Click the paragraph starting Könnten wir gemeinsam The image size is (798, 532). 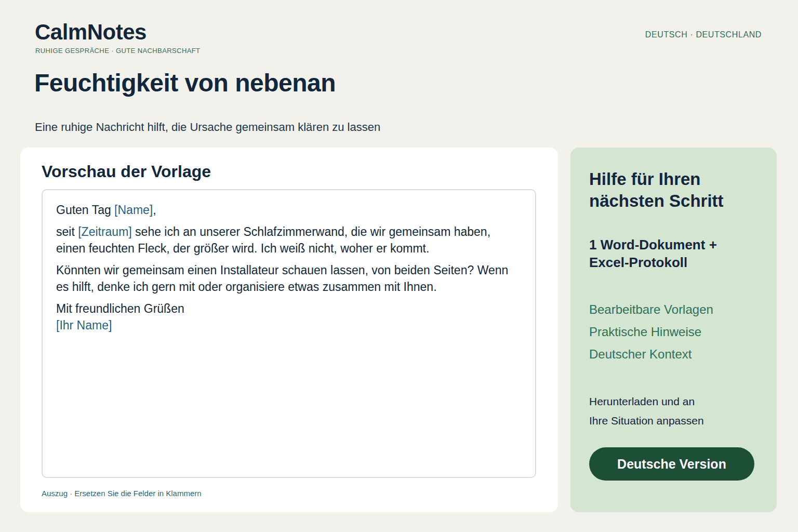[x=282, y=278]
